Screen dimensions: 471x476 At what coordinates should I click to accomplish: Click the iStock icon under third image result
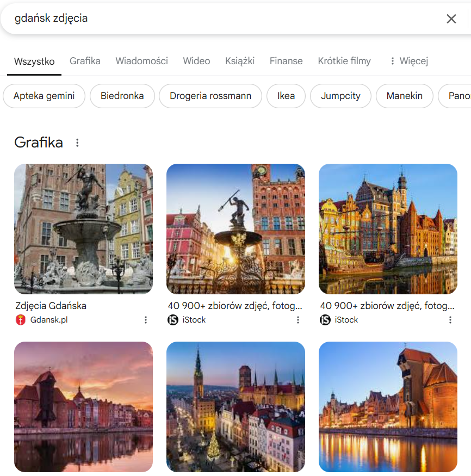pyautogui.click(x=323, y=320)
